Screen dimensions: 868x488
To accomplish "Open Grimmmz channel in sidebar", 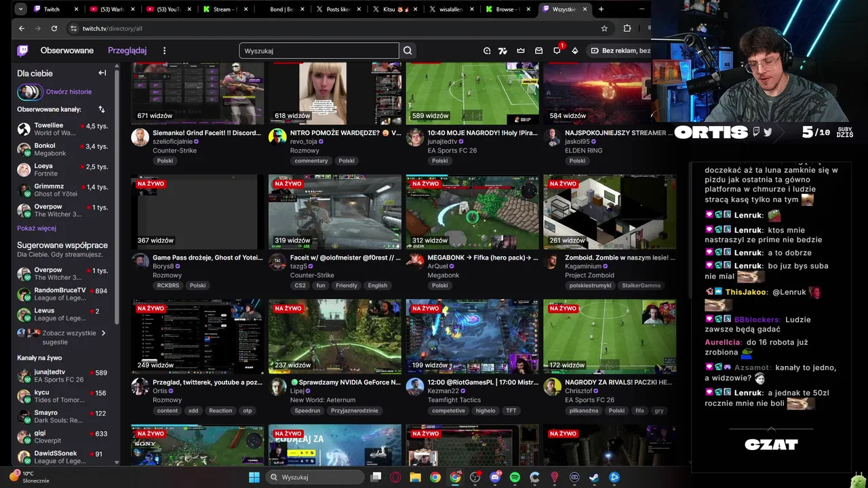I will [62, 190].
